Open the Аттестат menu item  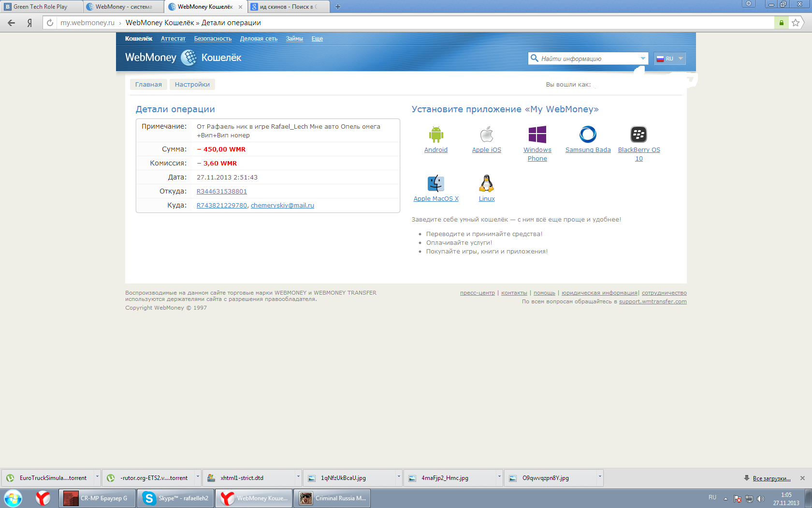173,39
